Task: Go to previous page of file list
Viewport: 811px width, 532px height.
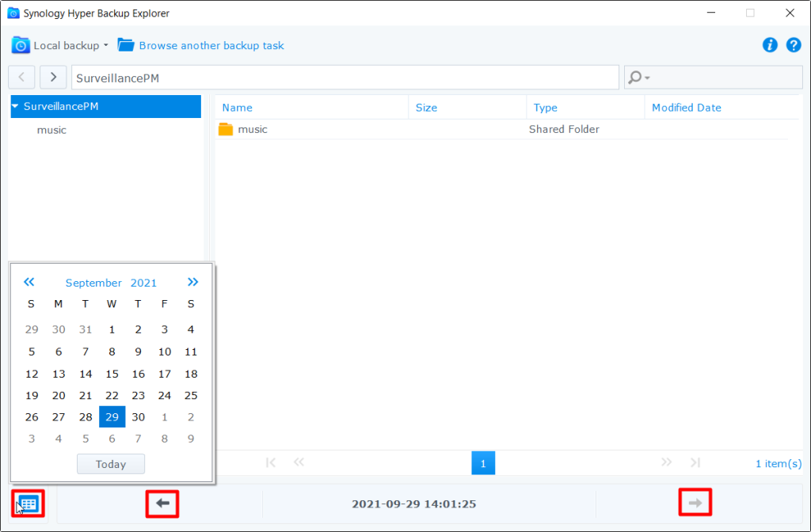Action: point(299,462)
